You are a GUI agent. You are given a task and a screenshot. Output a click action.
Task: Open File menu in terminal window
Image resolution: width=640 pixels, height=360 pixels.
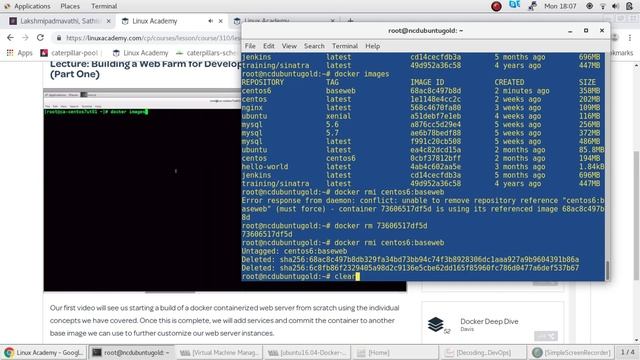250,46
